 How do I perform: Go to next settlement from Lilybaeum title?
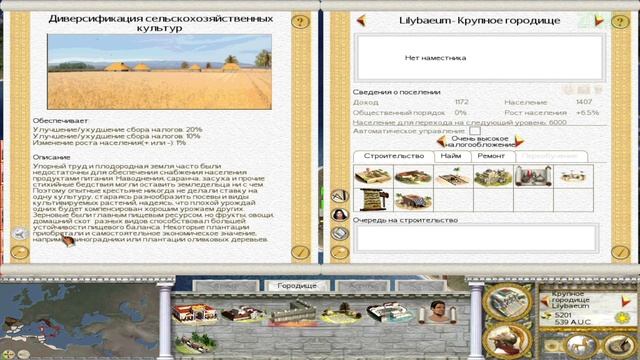[598, 20]
